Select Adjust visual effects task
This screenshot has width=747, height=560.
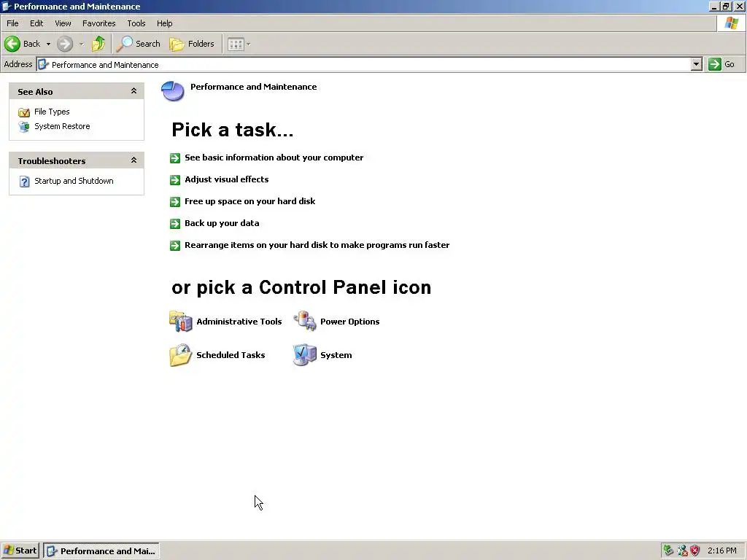227,179
